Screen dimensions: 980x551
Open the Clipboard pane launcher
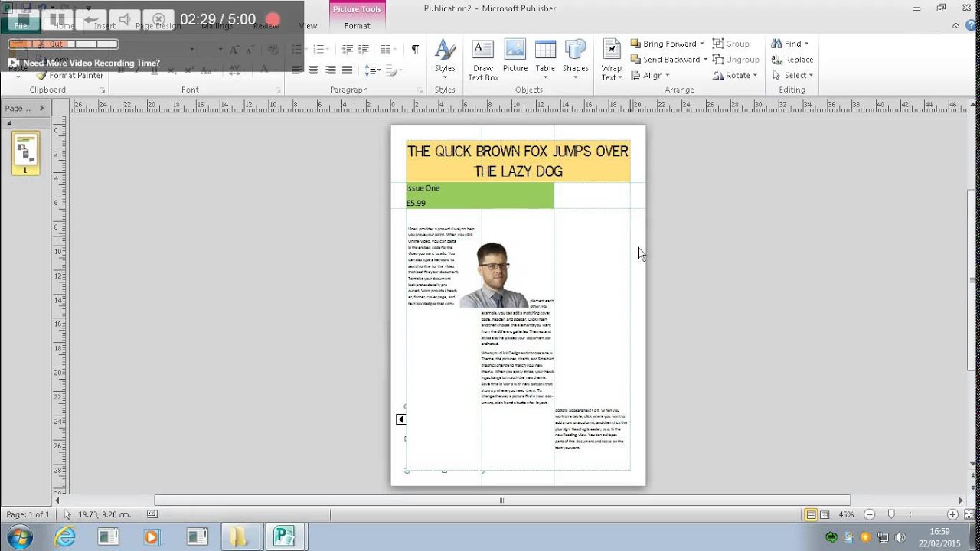click(102, 90)
